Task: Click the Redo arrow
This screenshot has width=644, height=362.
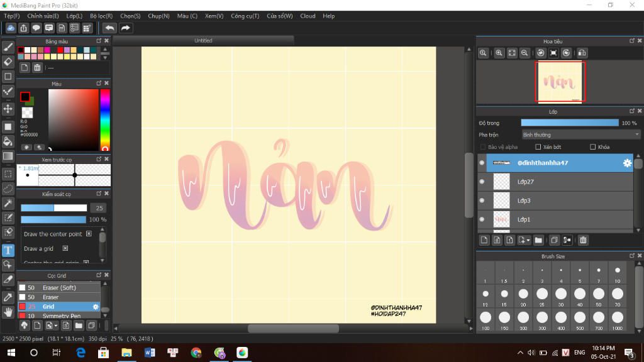Action: [x=126, y=28]
